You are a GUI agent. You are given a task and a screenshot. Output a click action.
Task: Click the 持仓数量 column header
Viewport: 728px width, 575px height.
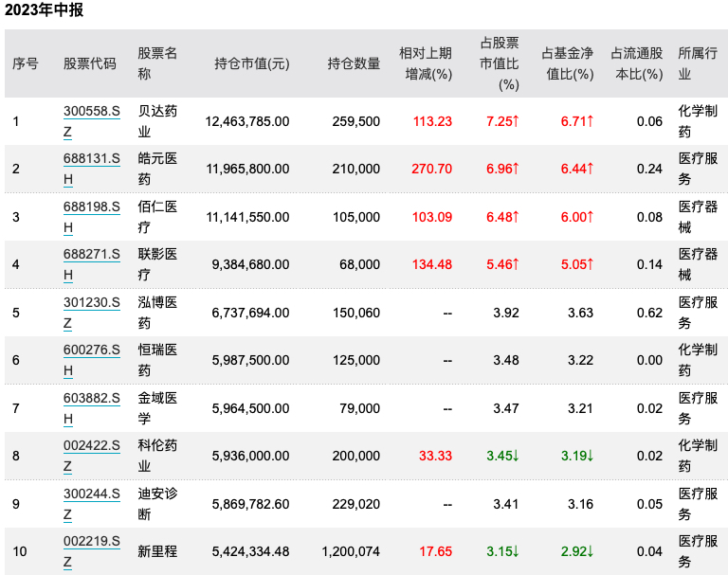(x=354, y=63)
